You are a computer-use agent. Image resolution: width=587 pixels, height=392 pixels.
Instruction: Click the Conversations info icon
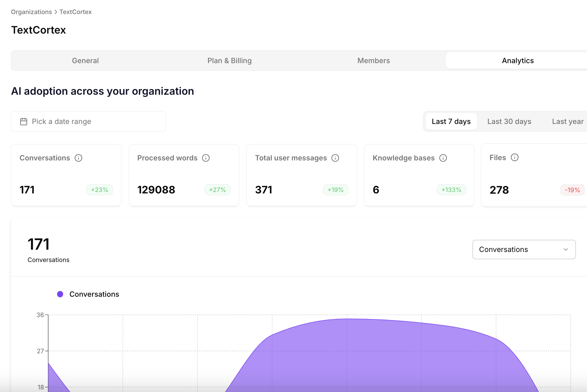point(78,158)
